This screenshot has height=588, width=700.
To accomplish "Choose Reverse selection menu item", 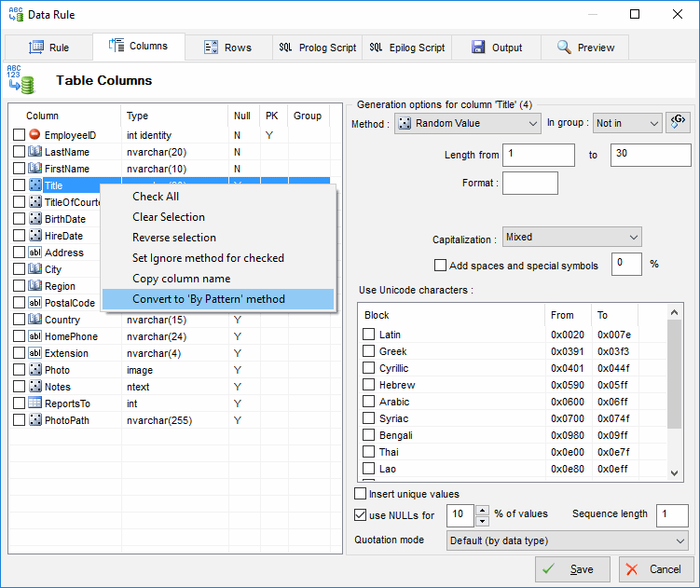I will (x=218, y=238).
